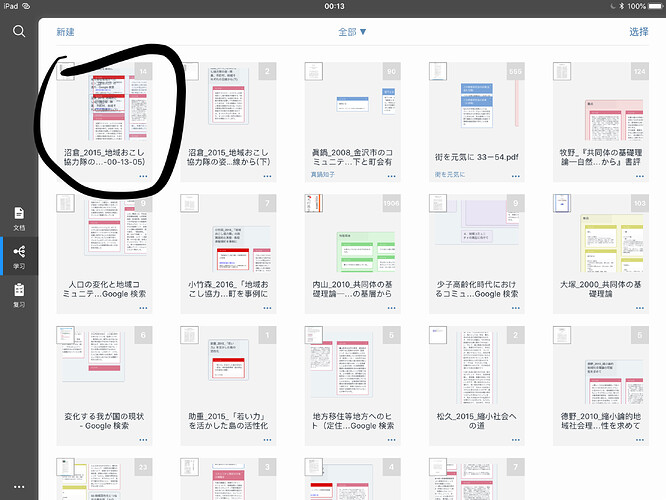Click the page count badge 1906
Viewport: 666px width, 500px height.
pos(391,203)
